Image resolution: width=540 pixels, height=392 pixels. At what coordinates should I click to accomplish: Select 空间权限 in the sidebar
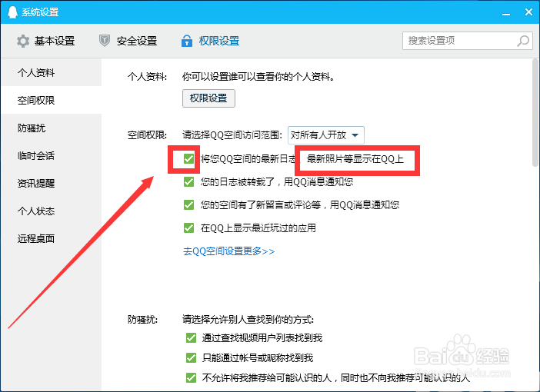point(51,100)
